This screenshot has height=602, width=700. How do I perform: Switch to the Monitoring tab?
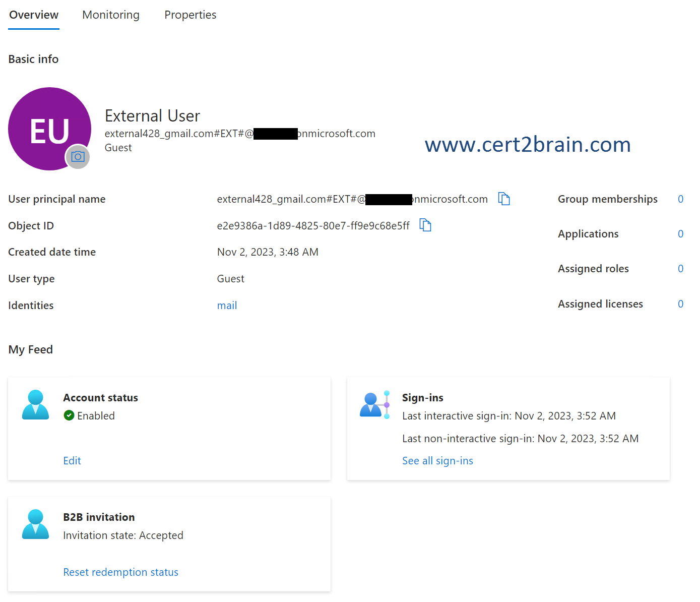pos(111,15)
